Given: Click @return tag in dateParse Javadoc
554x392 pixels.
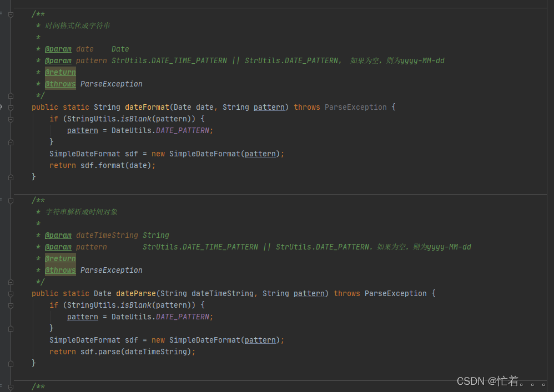Looking at the screenshot, I should pos(61,258).
